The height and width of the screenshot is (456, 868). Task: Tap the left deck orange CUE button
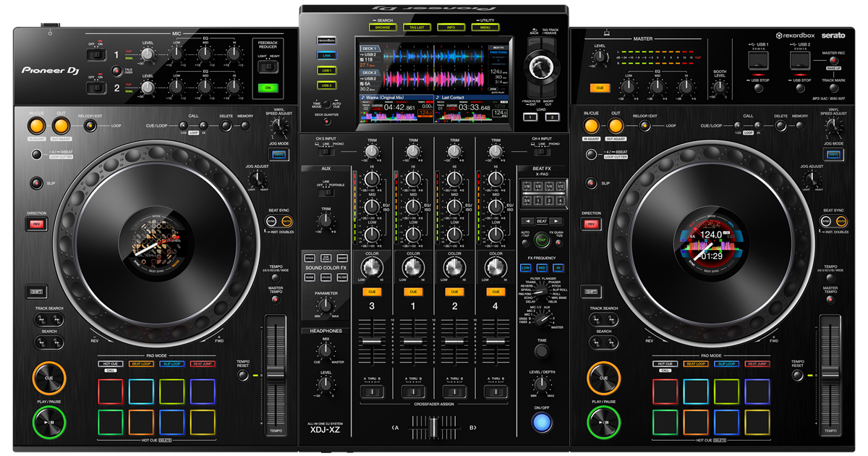48,378
